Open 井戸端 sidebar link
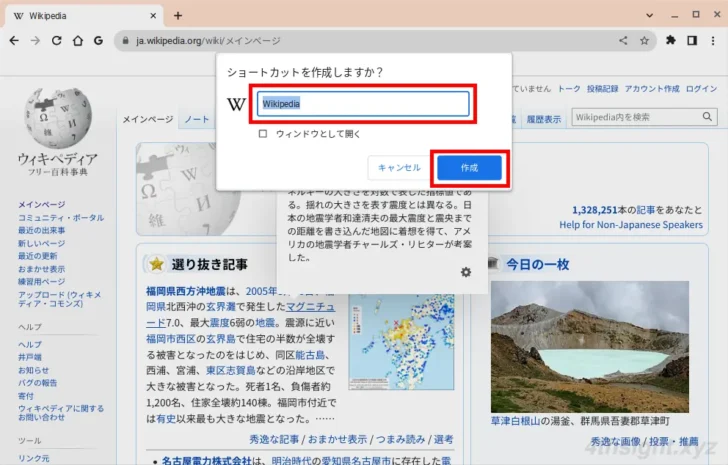 30,357
